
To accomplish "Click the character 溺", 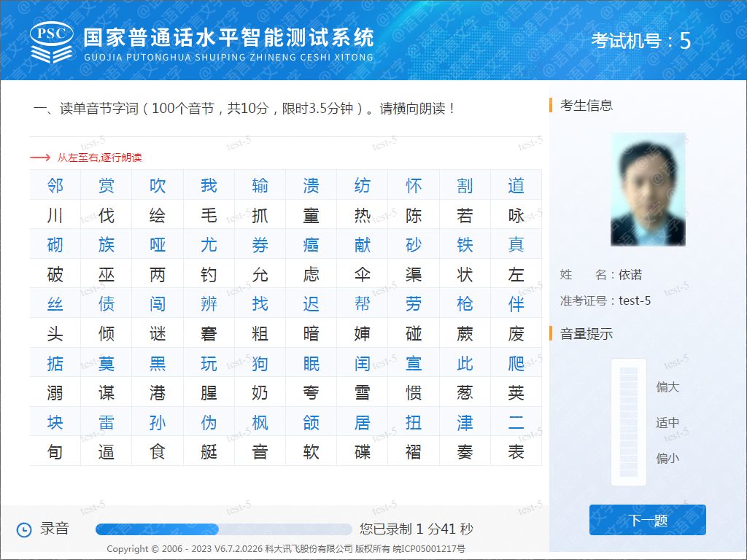I will 55,393.
